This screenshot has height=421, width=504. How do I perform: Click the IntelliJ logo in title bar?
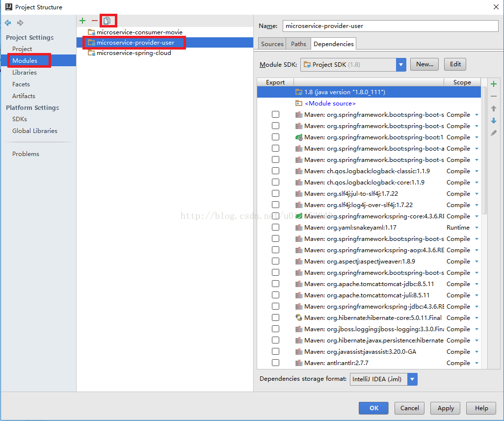9,7
